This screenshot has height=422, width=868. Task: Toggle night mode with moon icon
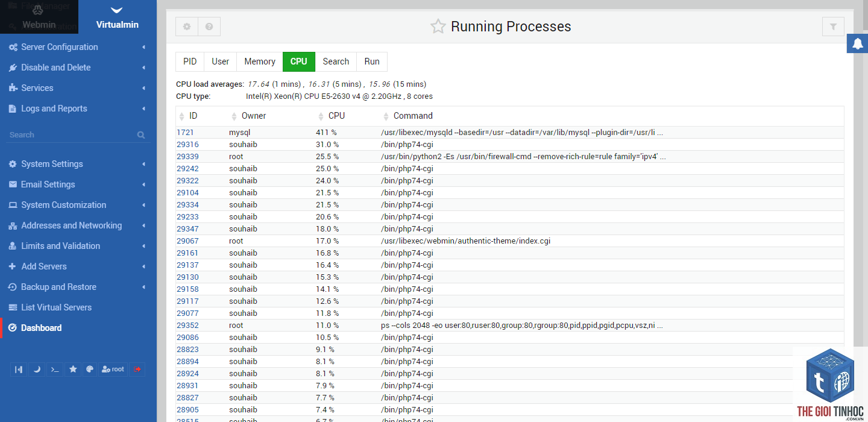tap(37, 369)
